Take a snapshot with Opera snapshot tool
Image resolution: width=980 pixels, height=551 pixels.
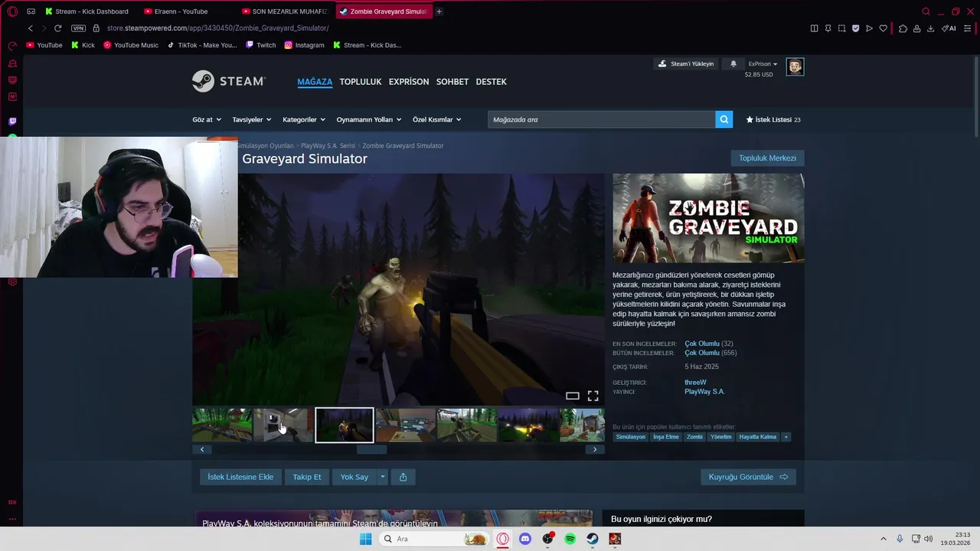[841, 28]
